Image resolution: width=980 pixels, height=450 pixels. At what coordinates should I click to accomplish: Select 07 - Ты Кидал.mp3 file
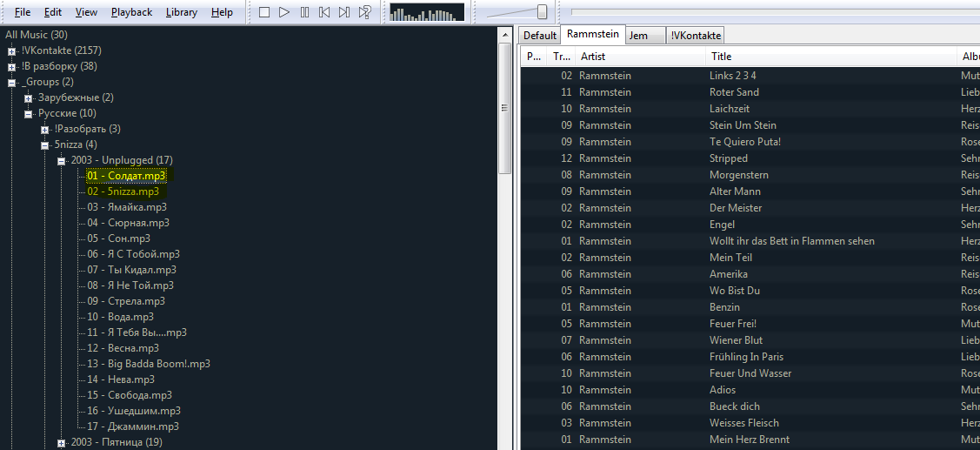point(132,270)
